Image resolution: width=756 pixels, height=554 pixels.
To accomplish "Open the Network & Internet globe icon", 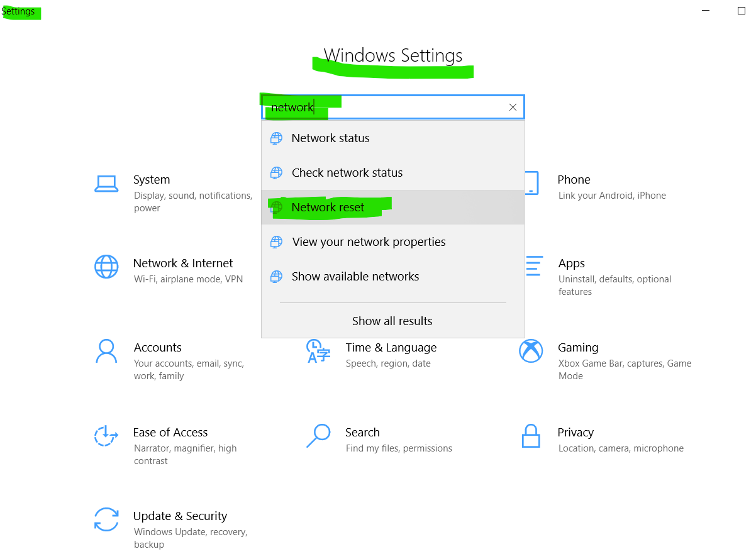I will [x=106, y=267].
